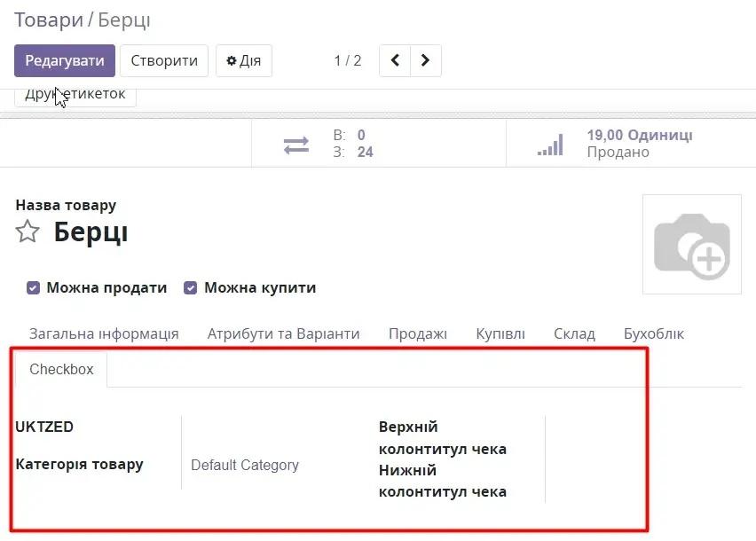Switch to the Бухоблік tab
756x541 pixels.
(654, 334)
